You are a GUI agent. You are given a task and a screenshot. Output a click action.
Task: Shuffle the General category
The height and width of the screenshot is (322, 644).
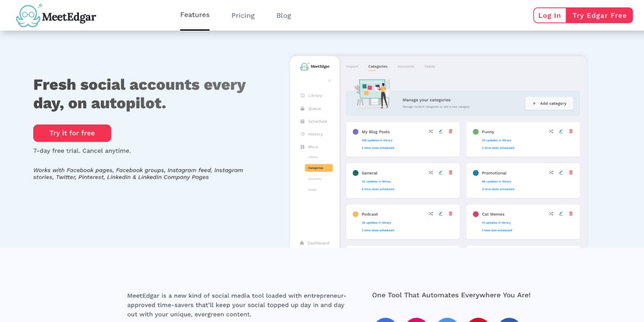[x=430, y=172]
